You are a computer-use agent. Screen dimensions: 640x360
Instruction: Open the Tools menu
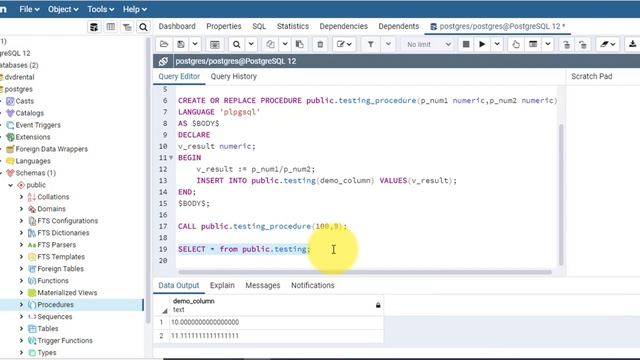click(x=100, y=9)
